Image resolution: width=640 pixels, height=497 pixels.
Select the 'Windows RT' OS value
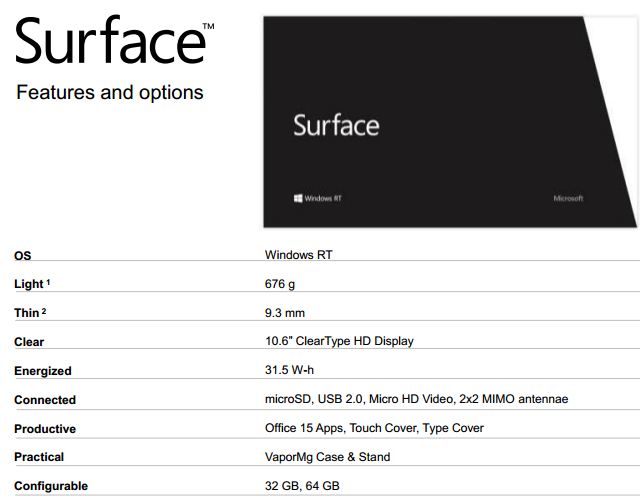pos(298,255)
